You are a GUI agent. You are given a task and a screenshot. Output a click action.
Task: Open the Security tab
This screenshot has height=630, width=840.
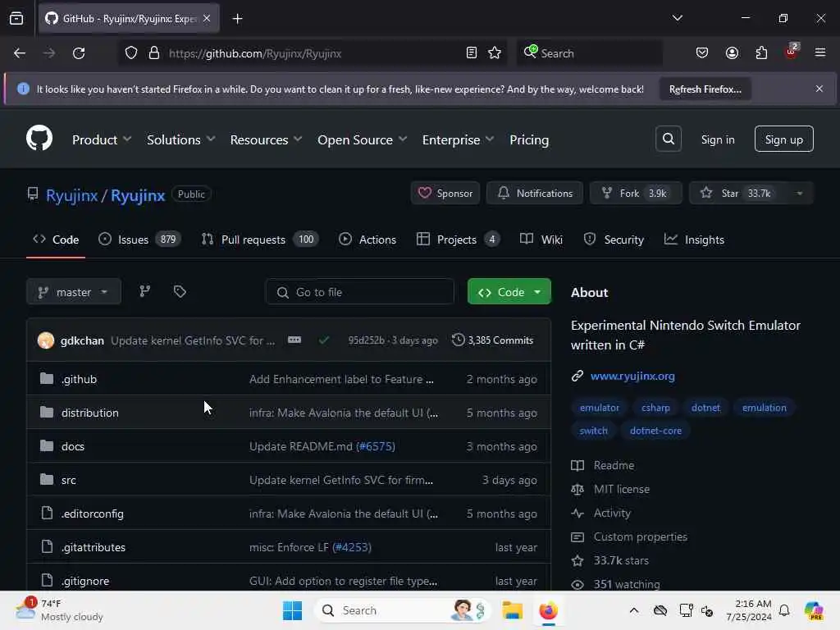614,240
